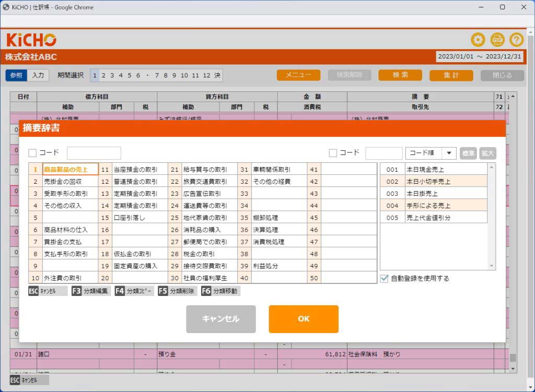The width and height of the screenshot is (535, 392).
Task: Select summary 003 本日掛売上
Action: pyautogui.click(x=434, y=194)
